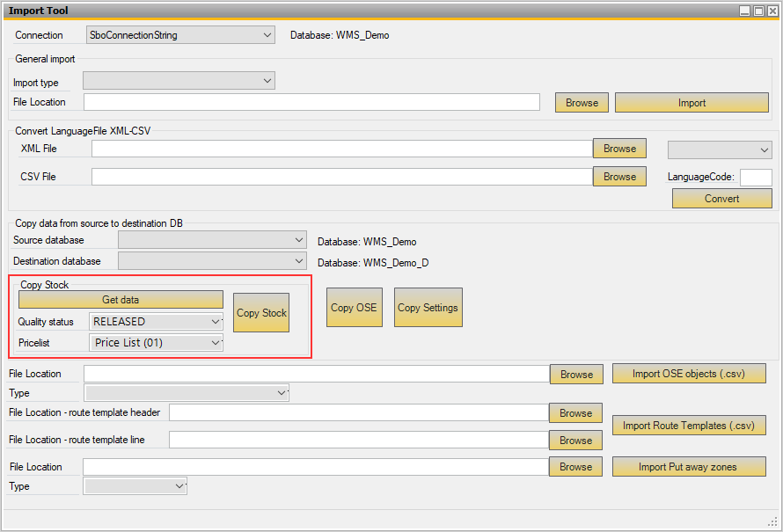Open the Destination database dropdown
Viewport: 783px width, 532px height.
pyautogui.click(x=212, y=261)
